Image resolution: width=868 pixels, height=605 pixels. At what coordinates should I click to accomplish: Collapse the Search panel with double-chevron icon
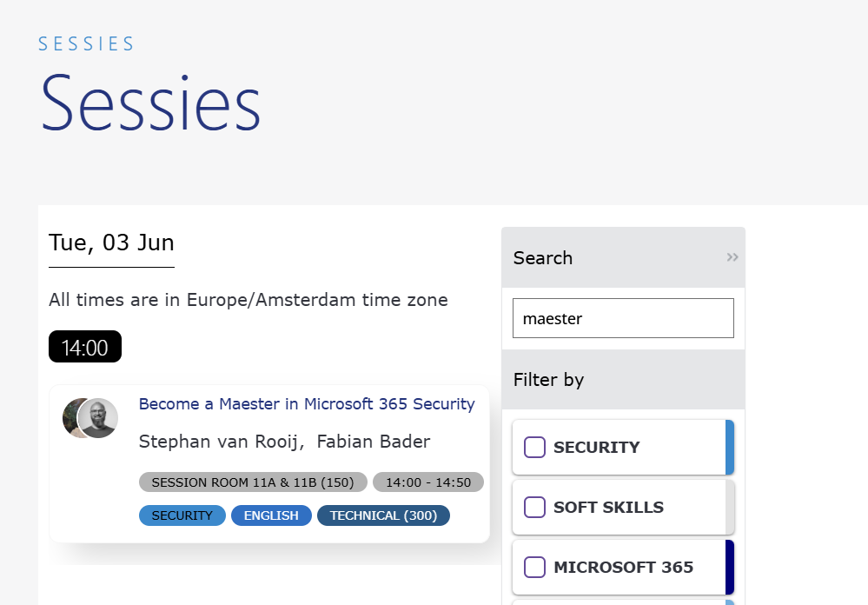[x=732, y=257]
